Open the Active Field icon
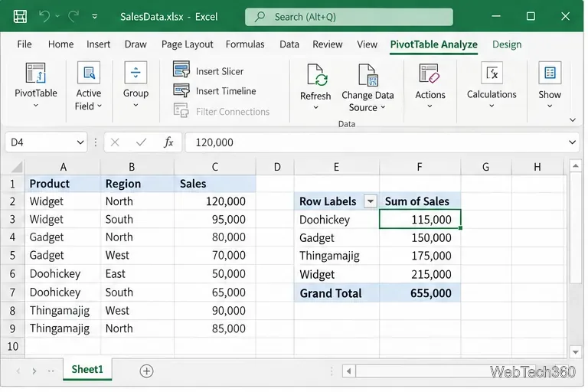Screen dimensions: 588x392 [x=89, y=73]
